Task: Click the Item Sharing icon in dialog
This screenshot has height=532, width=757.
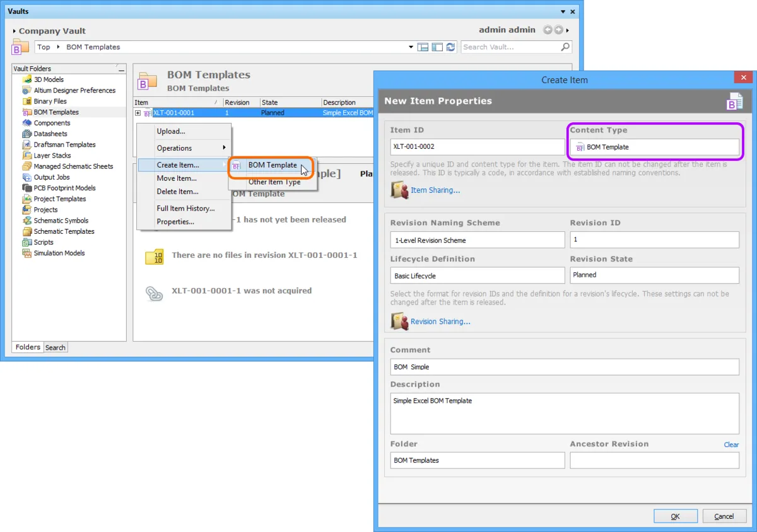Action: [x=400, y=190]
